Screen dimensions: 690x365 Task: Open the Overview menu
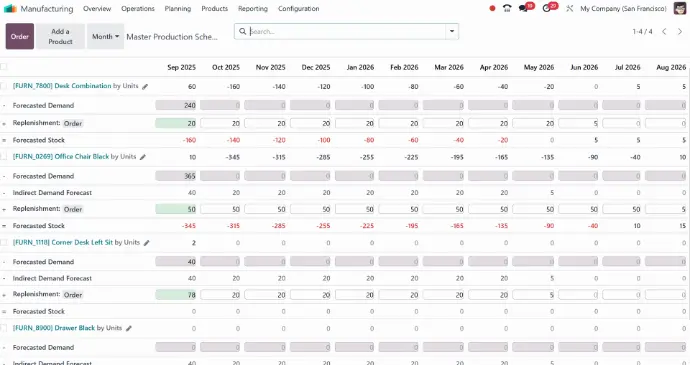tap(97, 8)
